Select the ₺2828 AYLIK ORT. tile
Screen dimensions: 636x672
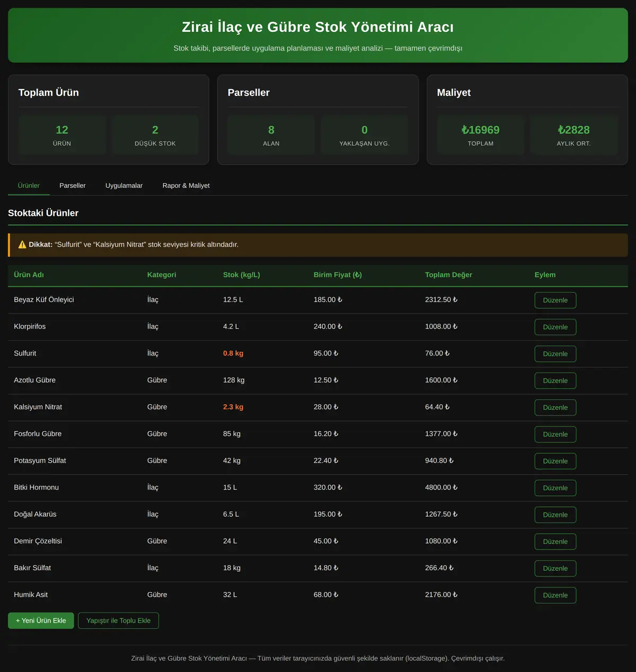click(573, 135)
